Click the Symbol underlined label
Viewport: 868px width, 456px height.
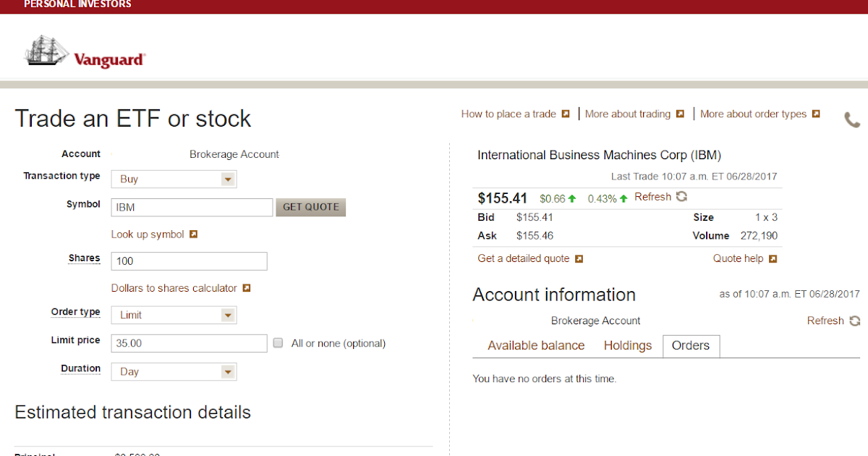[83, 204]
